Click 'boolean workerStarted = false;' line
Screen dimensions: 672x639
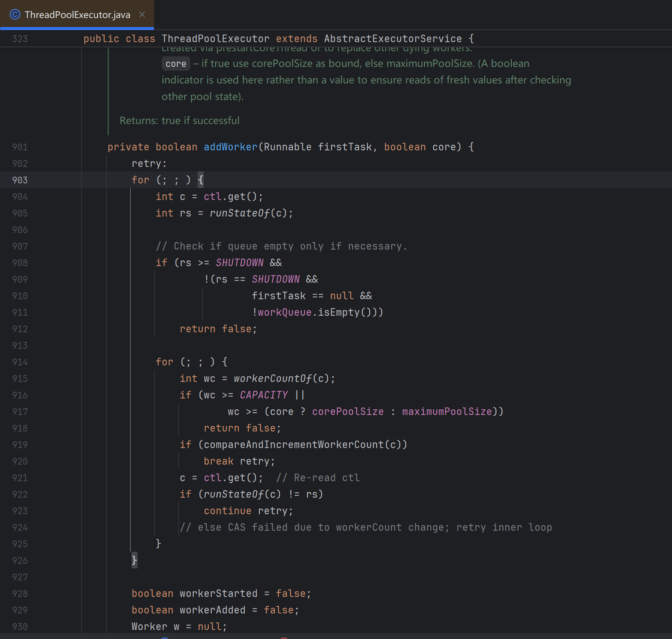tap(221, 594)
